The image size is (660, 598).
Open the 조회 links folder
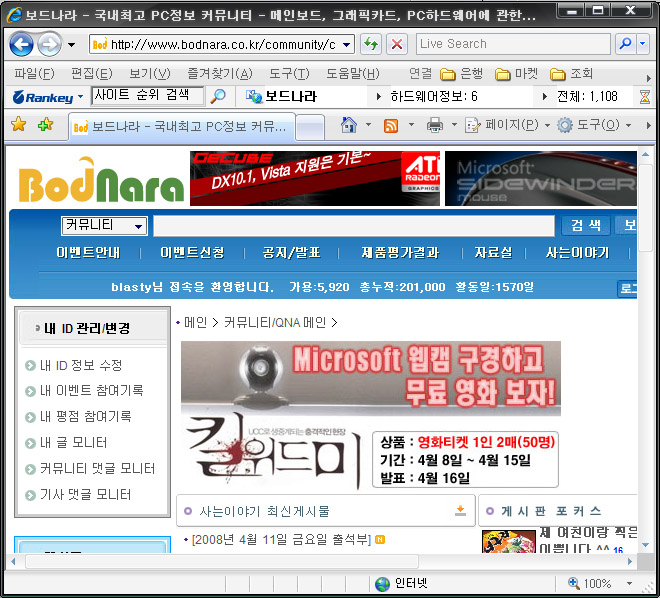[x=571, y=74]
